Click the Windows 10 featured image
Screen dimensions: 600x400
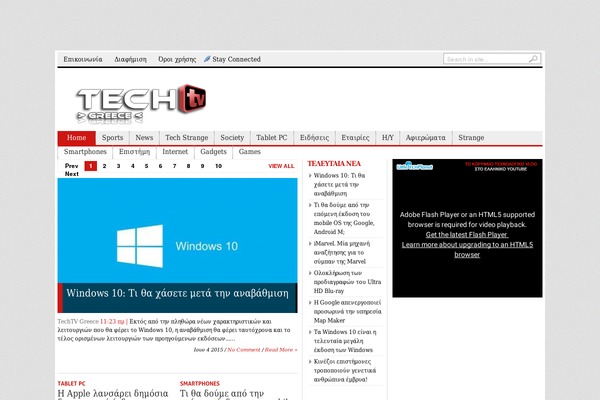point(177,230)
